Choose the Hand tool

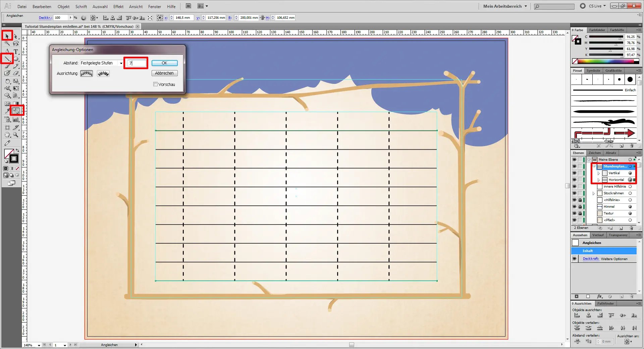pos(7,135)
